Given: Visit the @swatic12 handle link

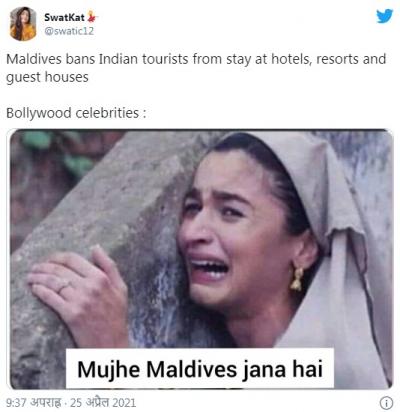Looking at the screenshot, I should coord(69,31).
